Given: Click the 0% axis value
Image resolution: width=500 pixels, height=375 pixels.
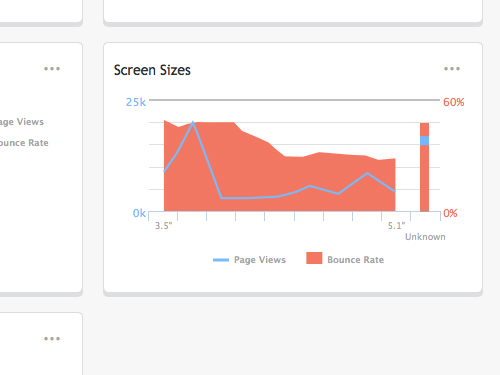Looking at the screenshot, I should (450, 213).
